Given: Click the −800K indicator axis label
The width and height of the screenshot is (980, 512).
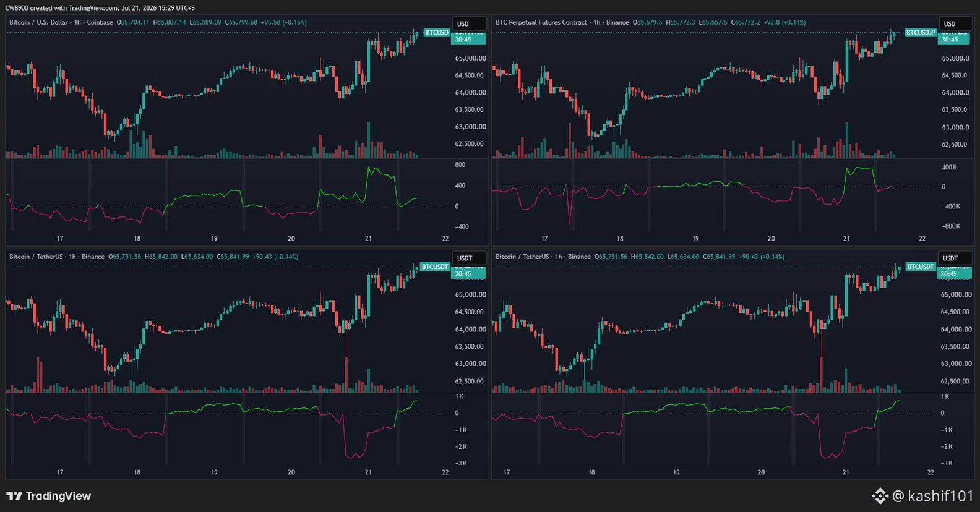Looking at the screenshot, I should coord(951,226).
